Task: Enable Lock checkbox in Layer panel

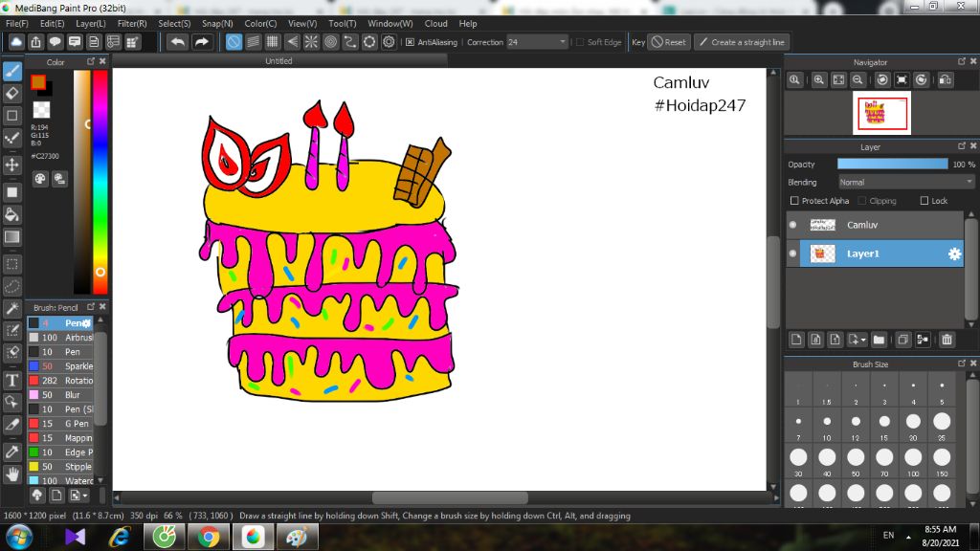Action: click(x=924, y=201)
